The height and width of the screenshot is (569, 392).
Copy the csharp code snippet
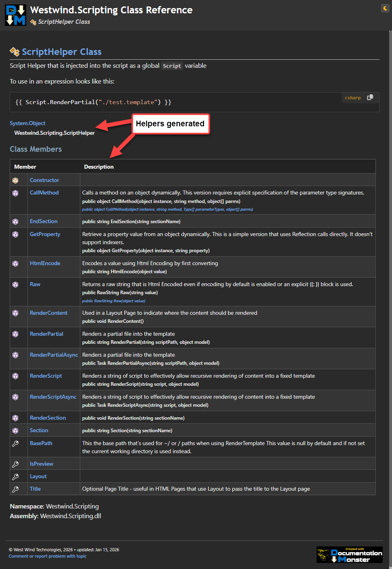coord(370,97)
